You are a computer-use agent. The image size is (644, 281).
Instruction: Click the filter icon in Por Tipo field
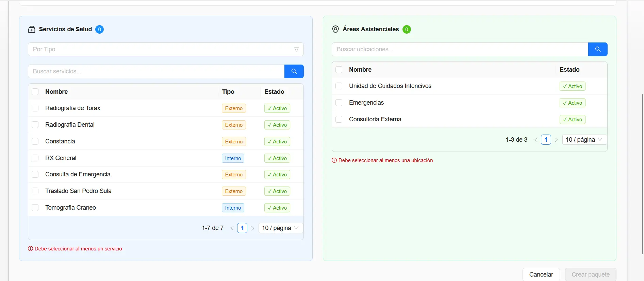click(296, 50)
